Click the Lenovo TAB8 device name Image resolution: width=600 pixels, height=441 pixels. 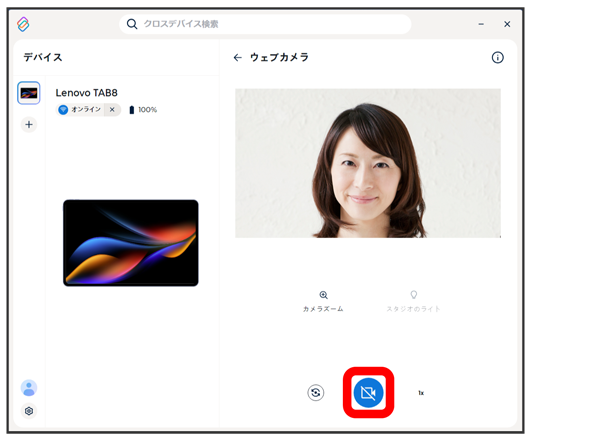coord(86,93)
